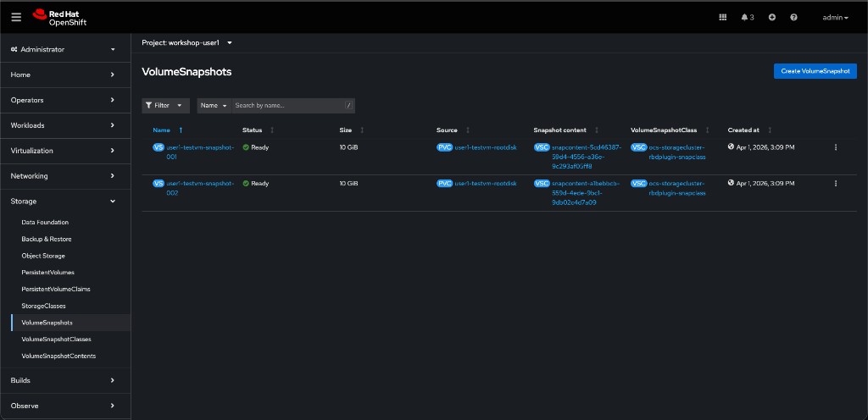Screen dimensions: 868x420
Task: Select VolumeSnapshots in the sidebar
Action: point(47,323)
